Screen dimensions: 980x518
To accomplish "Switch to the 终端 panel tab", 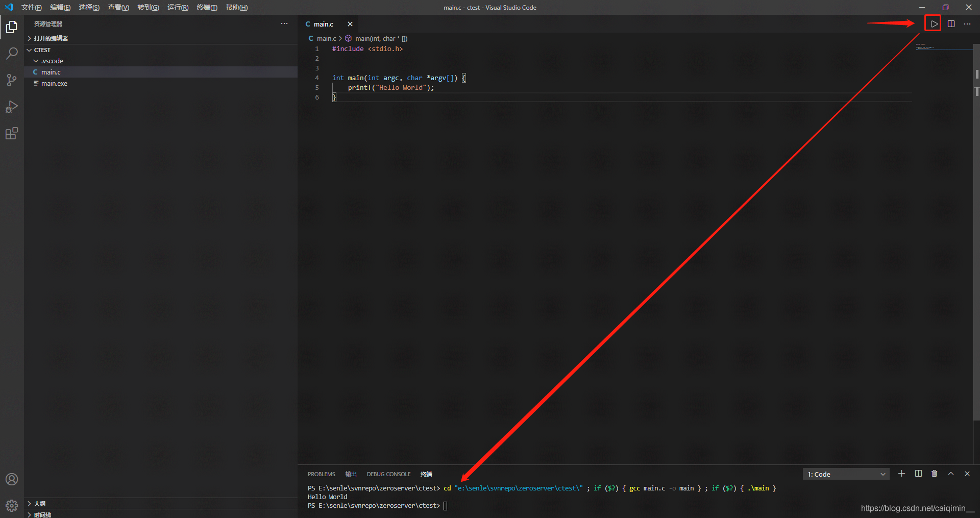I will pos(426,474).
